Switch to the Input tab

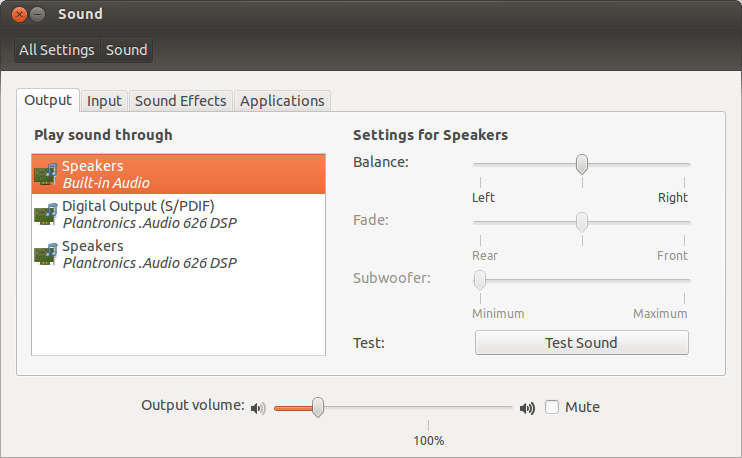coord(104,101)
